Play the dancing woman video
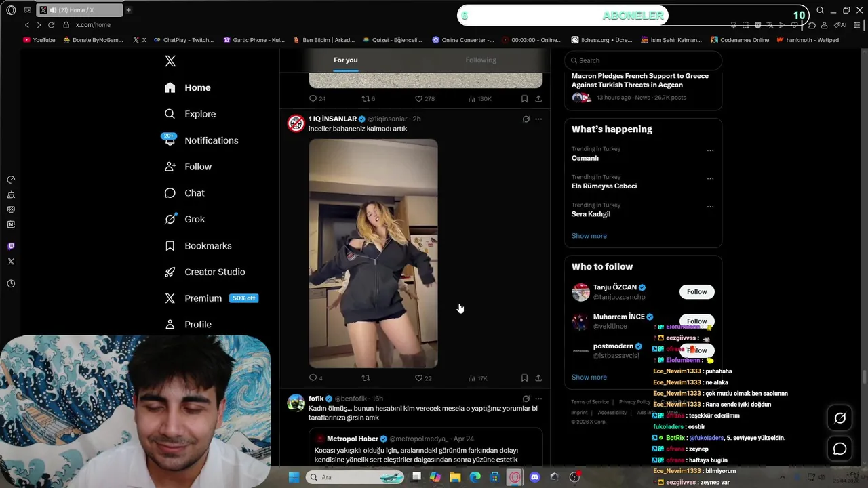 coord(373,253)
